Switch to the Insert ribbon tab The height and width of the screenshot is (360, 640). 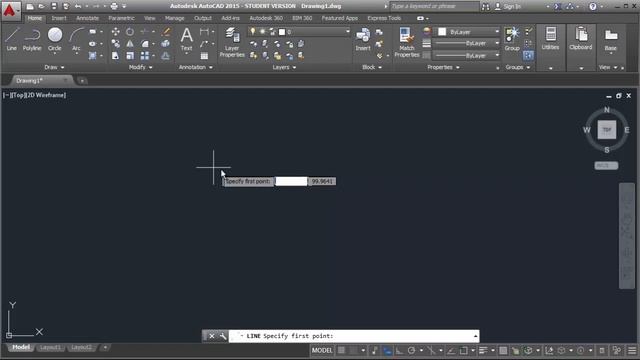point(59,18)
